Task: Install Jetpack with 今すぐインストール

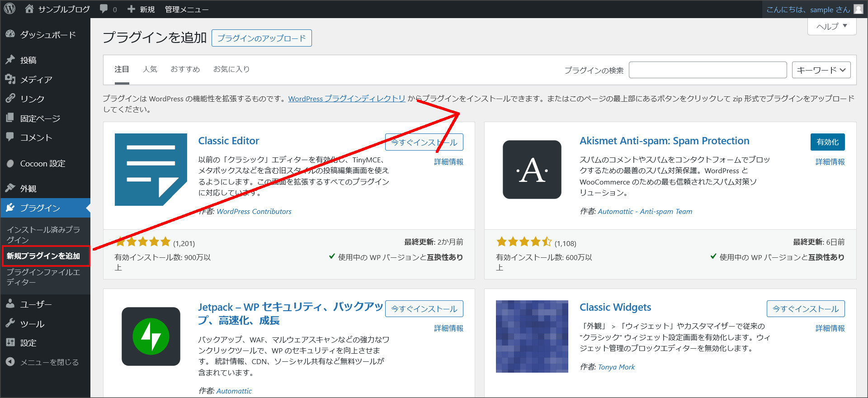Action: click(424, 308)
